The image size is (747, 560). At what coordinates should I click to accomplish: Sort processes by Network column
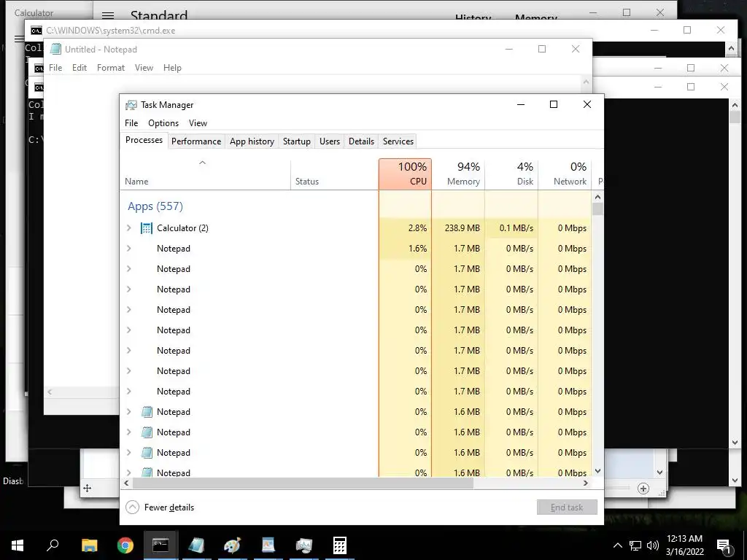[x=565, y=174]
